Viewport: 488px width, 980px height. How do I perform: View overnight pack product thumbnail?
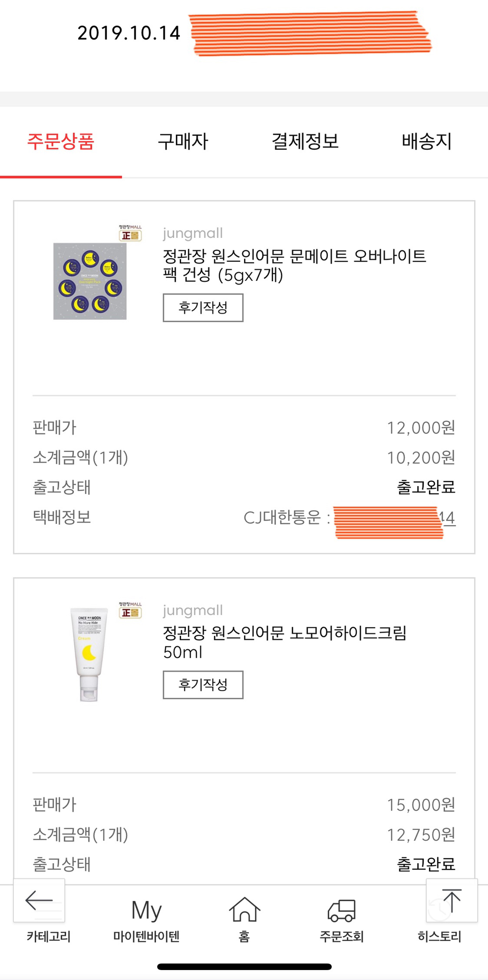click(x=90, y=281)
